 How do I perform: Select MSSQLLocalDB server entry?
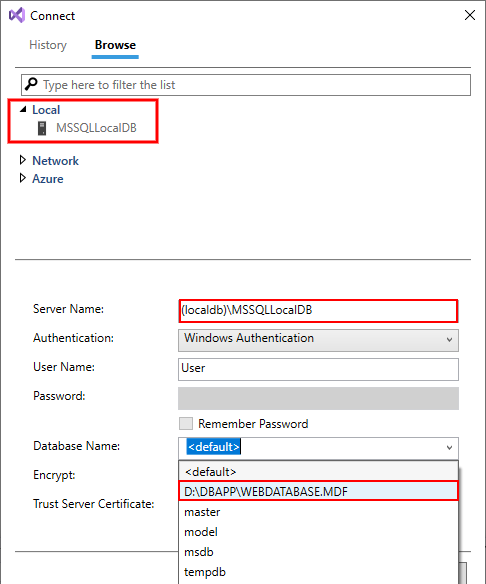point(96,128)
